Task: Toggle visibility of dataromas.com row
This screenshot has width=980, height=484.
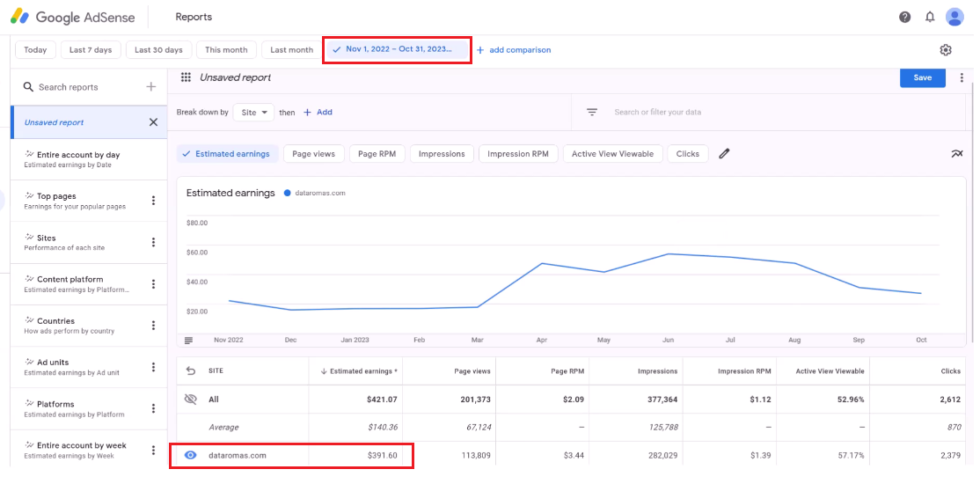Action: (191, 455)
